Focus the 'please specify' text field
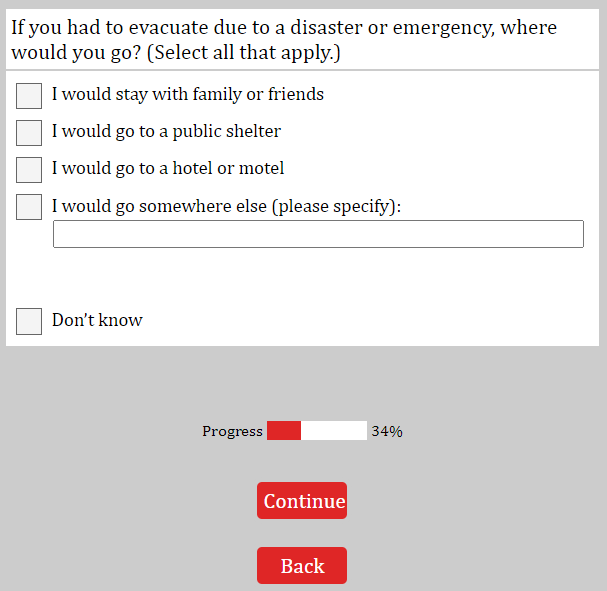Image resolution: width=607 pixels, height=591 pixels. point(318,234)
